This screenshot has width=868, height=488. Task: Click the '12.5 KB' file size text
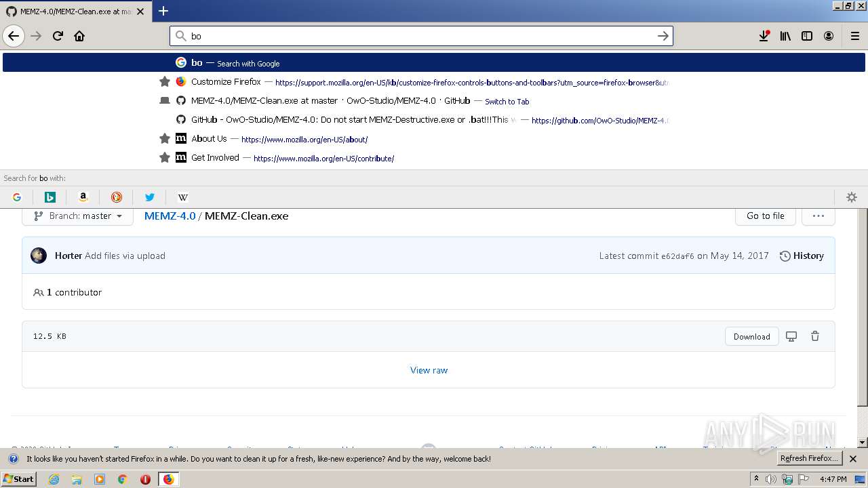50,336
